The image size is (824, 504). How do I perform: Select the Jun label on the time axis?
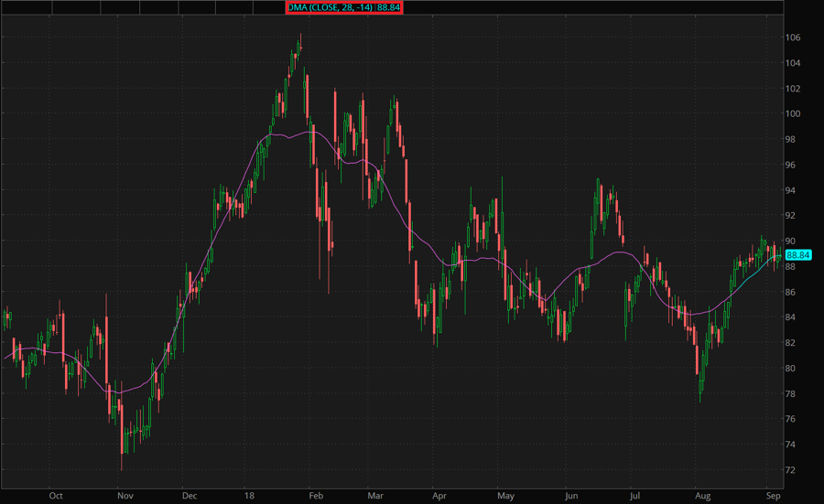tap(572, 495)
